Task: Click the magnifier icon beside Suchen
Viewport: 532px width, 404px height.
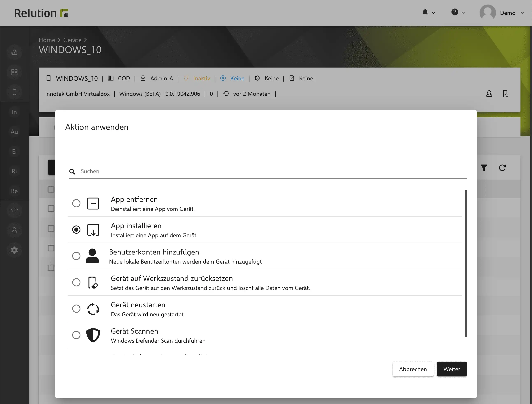Action: [72, 172]
